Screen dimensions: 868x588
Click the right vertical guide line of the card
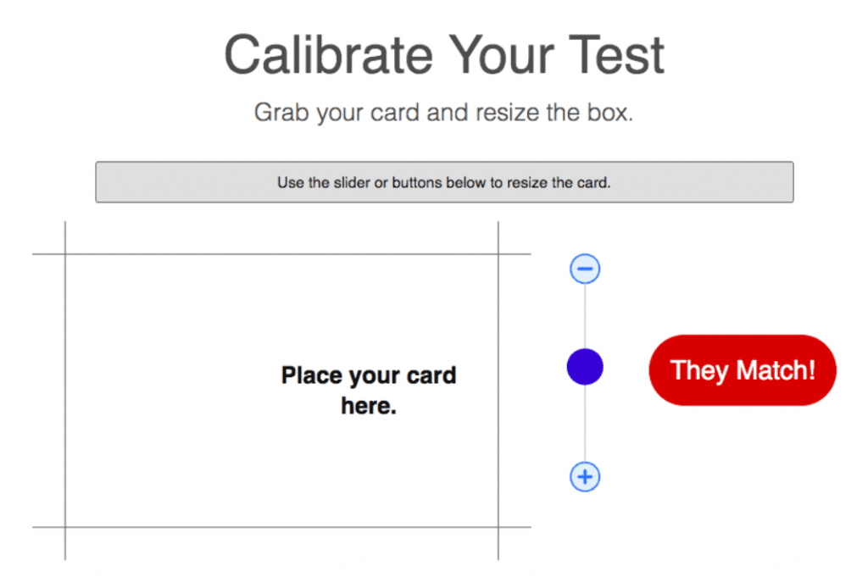(498, 391)
